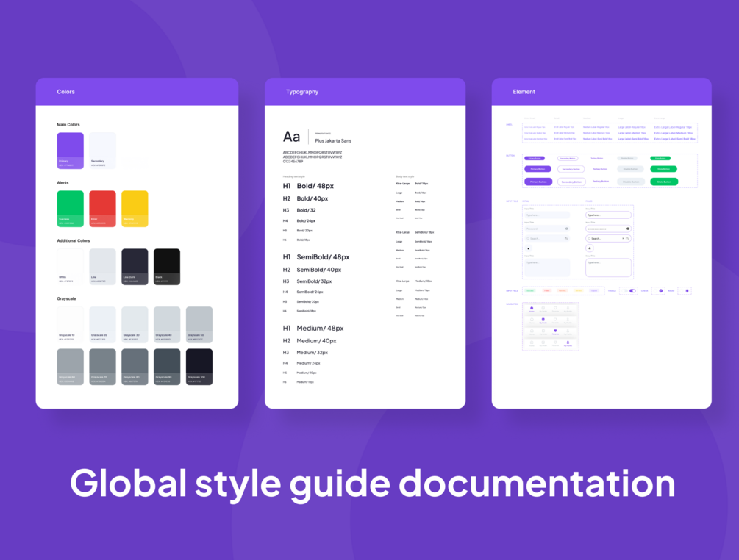Screen dimensions: 739x560
Task: Click clear X icon in filled Search field
Action: [623, 238]
